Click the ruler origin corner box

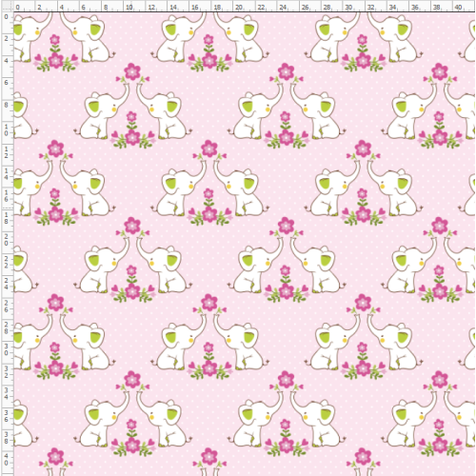coord(7,7)
